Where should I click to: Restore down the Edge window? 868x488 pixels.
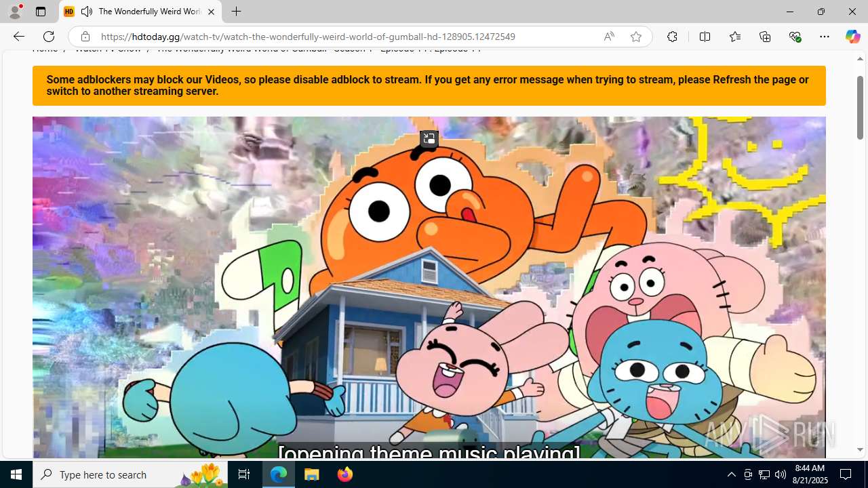click(821, 12)
